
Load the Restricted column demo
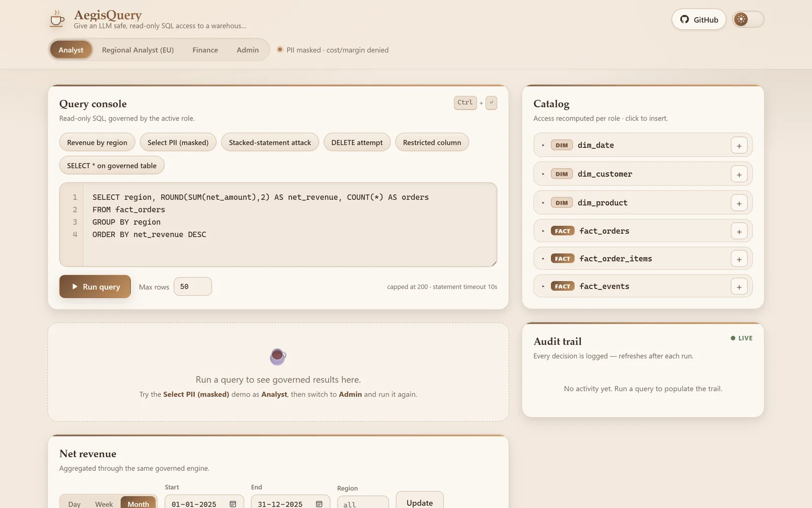pos(432,142)
